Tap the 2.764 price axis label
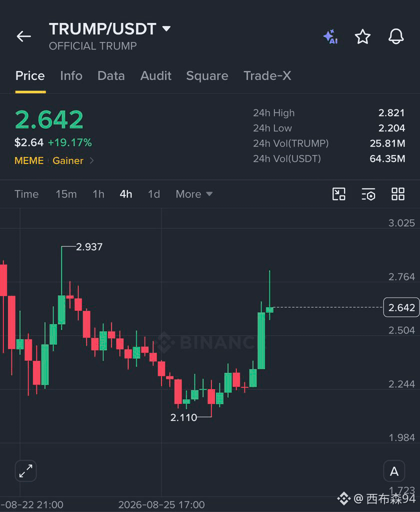 (401, 277)
